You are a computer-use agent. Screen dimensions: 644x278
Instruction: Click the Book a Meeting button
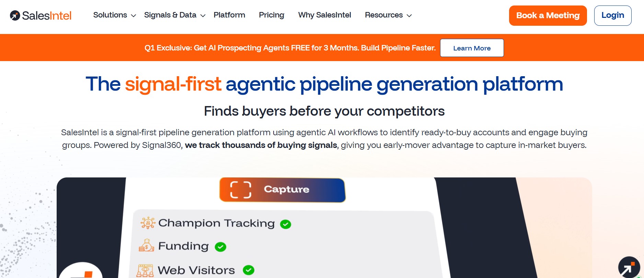click(x=548, y=15)
